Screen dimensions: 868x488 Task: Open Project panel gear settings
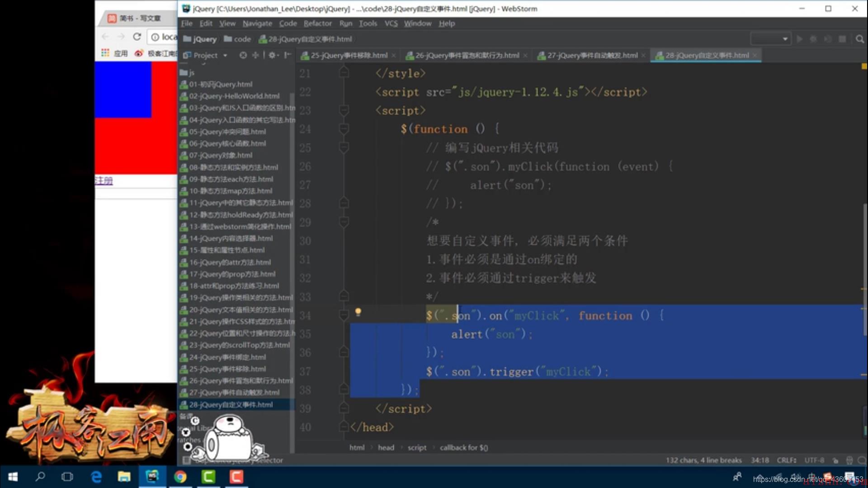point(273,55)
